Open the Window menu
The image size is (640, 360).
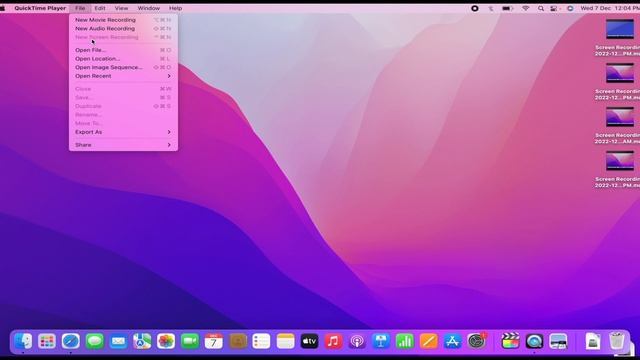click(x=149, y=8)
